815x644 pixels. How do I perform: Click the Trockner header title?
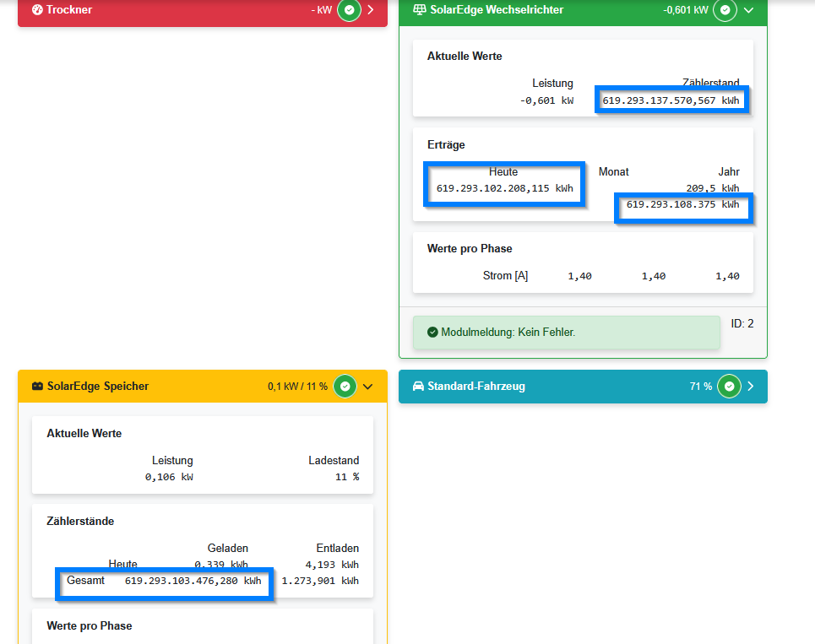point(70,10)
